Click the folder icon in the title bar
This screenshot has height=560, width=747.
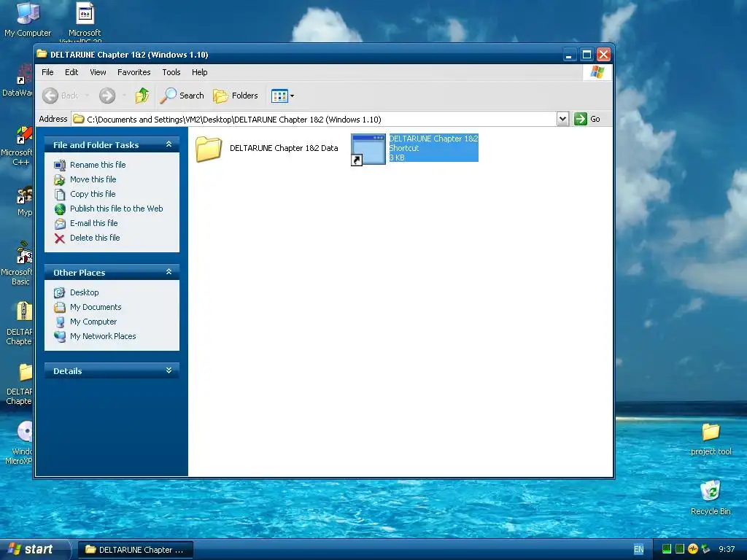click(42, 54)
